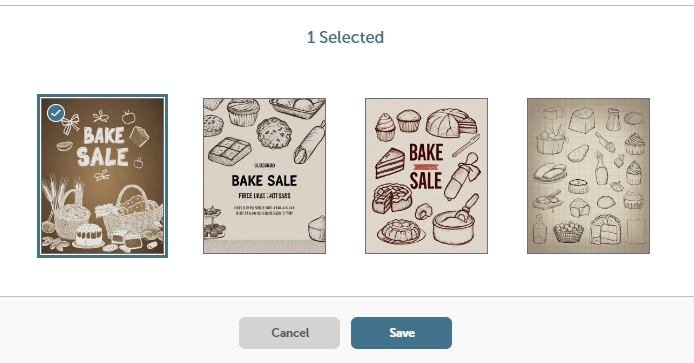Select the grid-paper pastry sketches thumbnail
Viewport: 694px width, 363px height.
[x=588, y=176]
